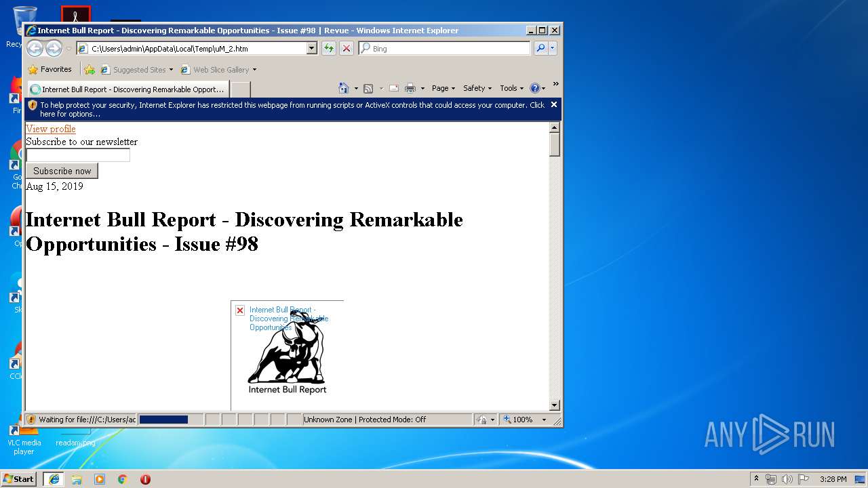Screen dimensions: 868x488
Task: Open the View profile link
Action: click(x=51, y=129)
